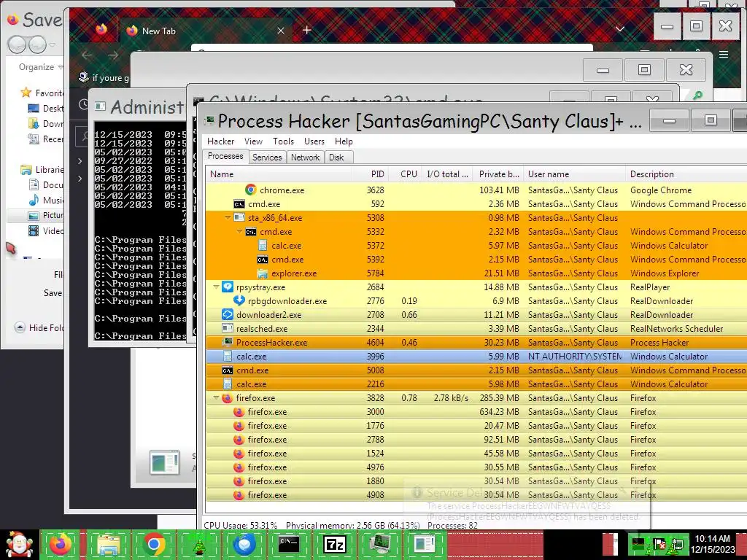Click explorer.exe folder icon in process list
The image size is (747, 560).
point(263,273)
